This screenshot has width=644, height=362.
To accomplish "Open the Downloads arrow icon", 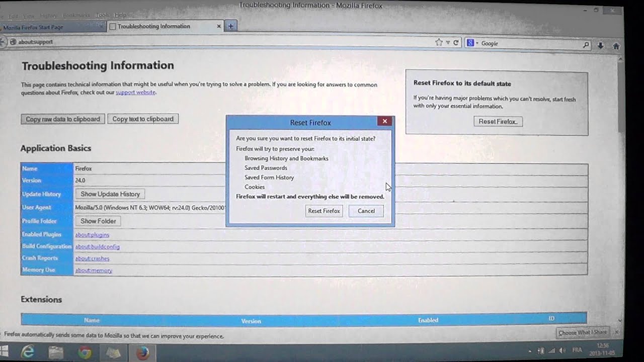I will pos(601,45).
